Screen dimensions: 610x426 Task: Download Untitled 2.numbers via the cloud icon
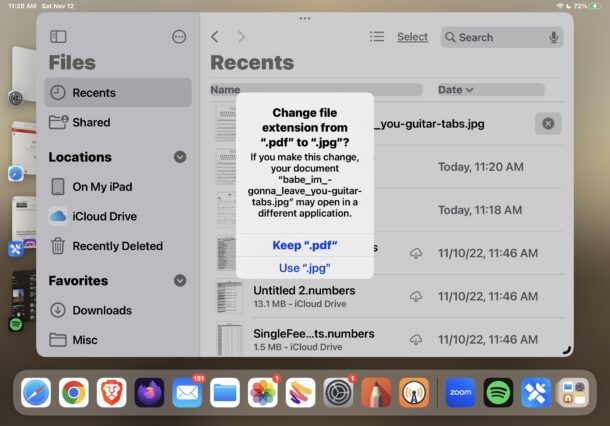pos(416,296)
